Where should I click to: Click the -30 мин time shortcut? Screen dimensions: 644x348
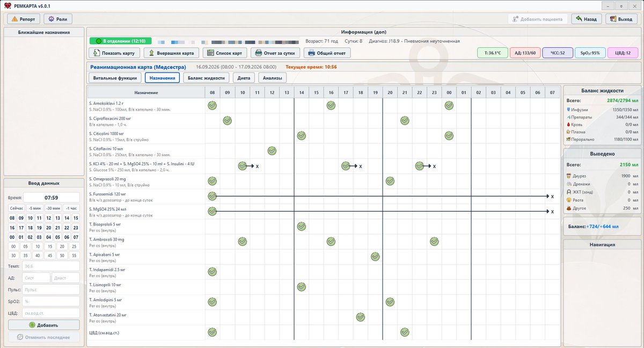point(53,208)
